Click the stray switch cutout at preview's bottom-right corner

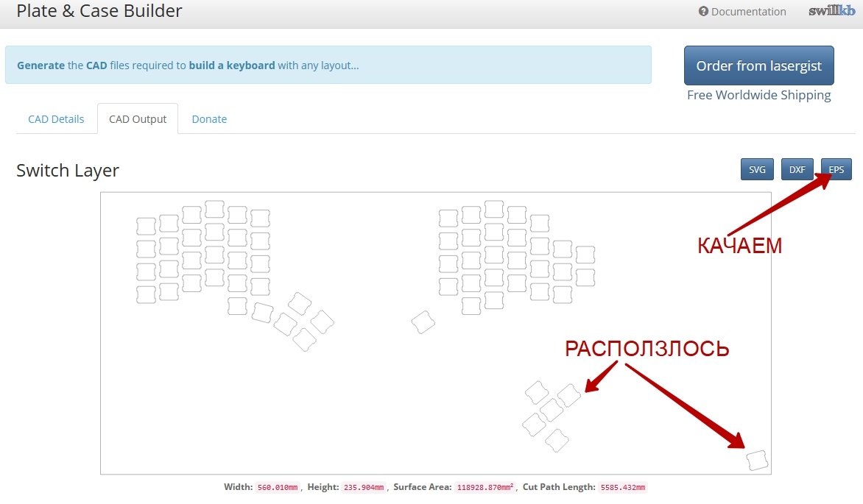click(757, 460)
